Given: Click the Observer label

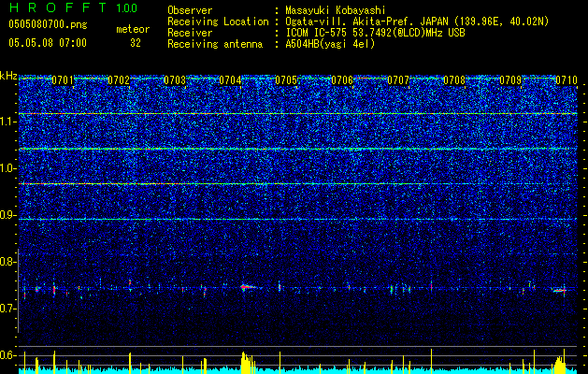Looking at the screenshot, I should [x=190, y=10].
